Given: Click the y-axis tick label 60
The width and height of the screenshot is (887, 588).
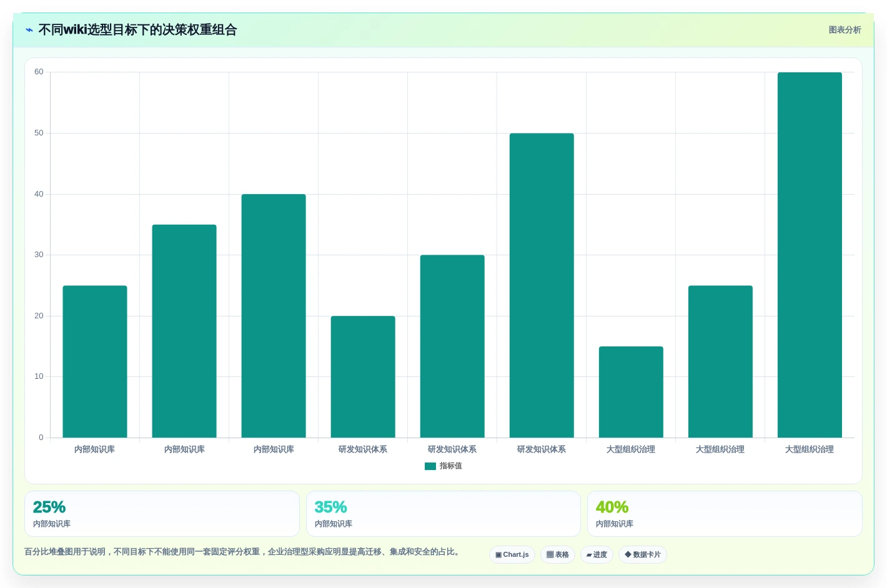Looking at the screenshot, I should click(39, 72).
